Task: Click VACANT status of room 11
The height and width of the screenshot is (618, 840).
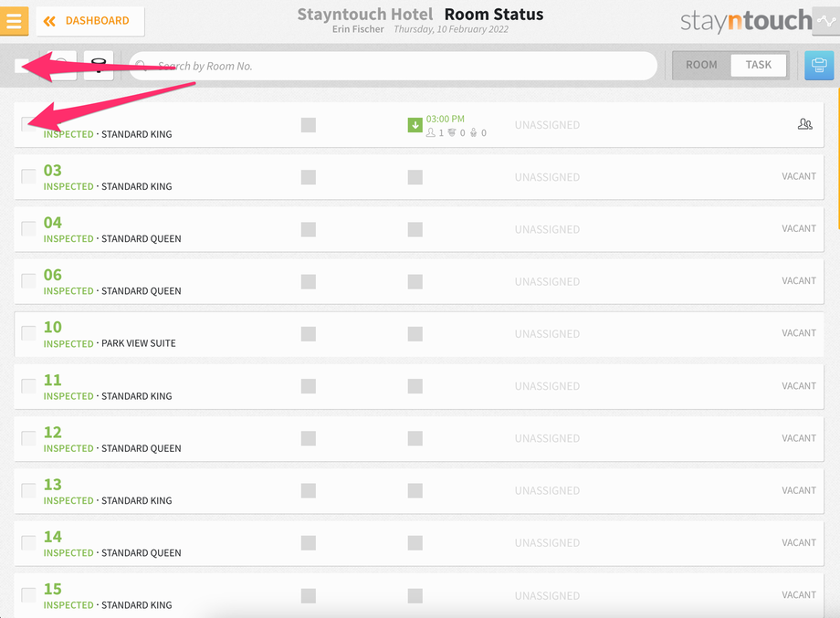Action: point(799,385)
